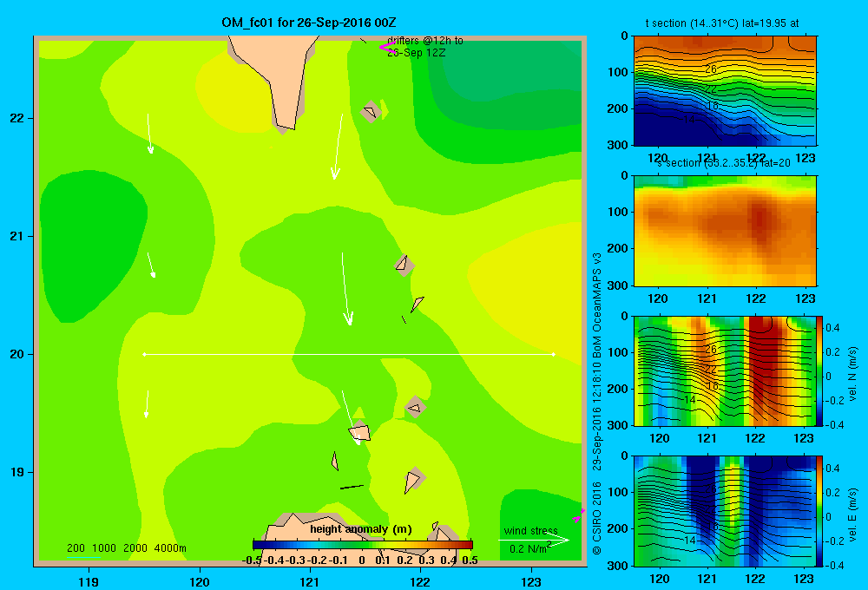Image resolution: width=868 pixels, height=590 pixels.
Task: Click the '-0.5' tick on the height anomaly bar
Action: [x=252, y=560]
